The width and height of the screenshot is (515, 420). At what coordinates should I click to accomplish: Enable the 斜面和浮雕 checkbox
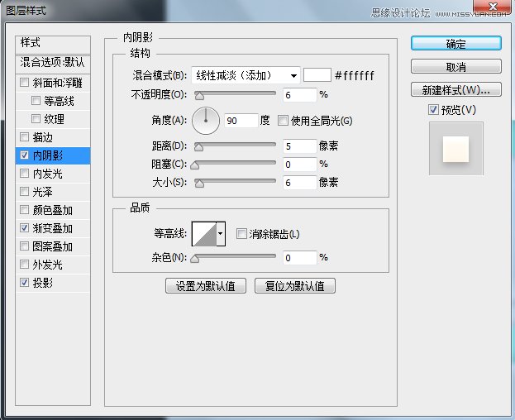(24, 82)
